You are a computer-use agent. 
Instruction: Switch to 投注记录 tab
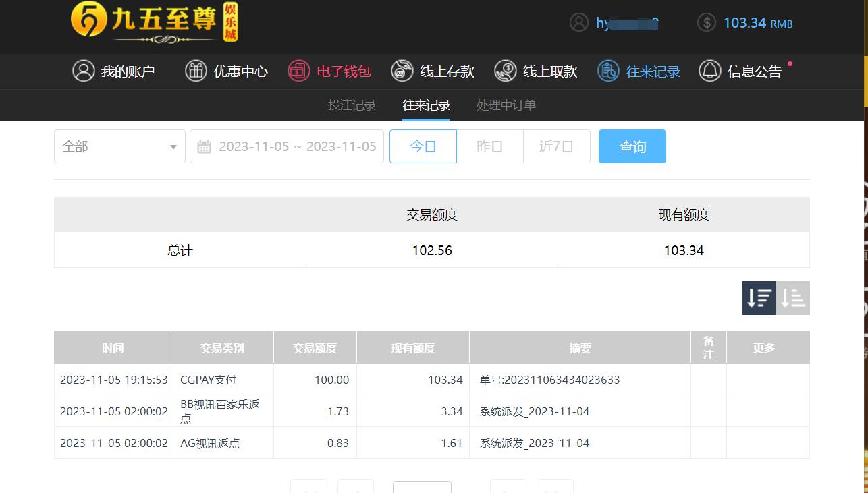(x=352, y=105)
